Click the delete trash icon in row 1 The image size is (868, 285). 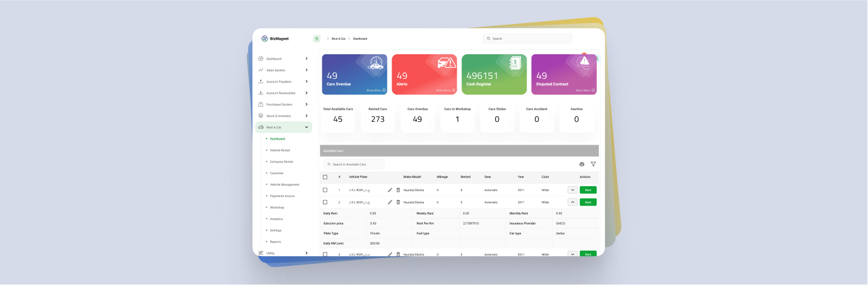(398, 190)
